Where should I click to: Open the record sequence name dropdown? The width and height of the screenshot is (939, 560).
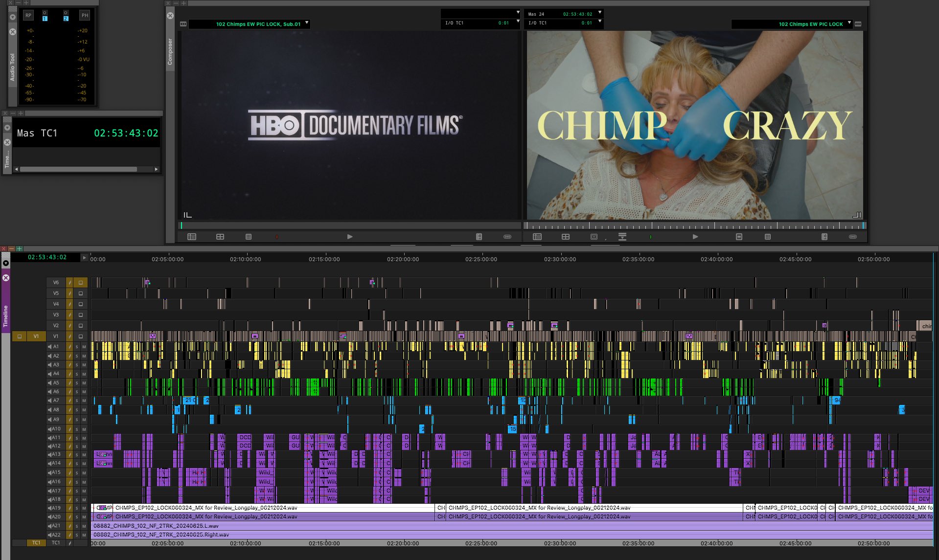(x=849, y=23)
